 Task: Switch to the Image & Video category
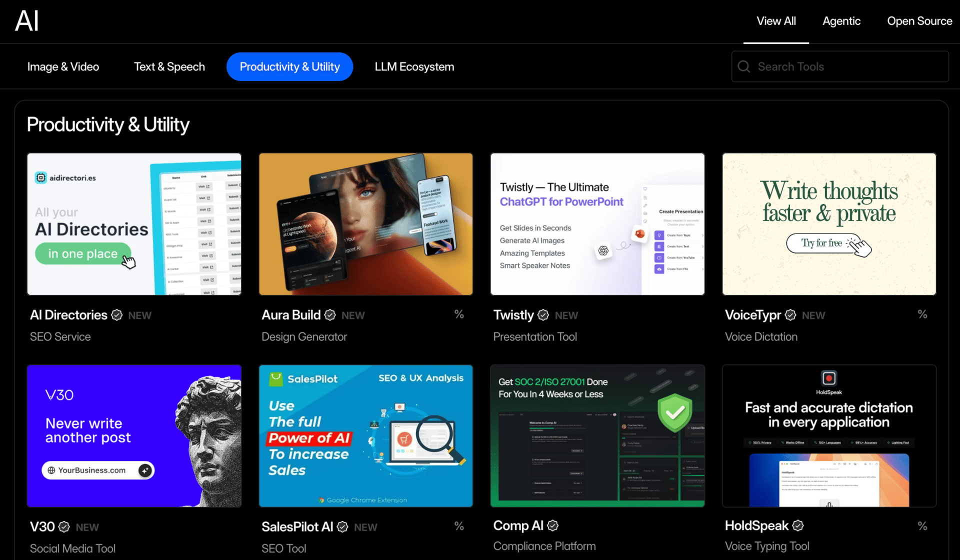click(x=63, y=66)
